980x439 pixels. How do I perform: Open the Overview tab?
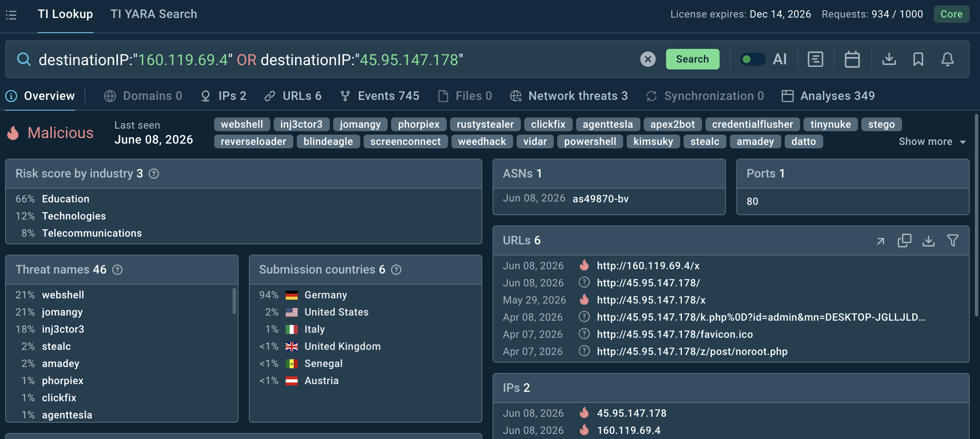tap(40, 96)
